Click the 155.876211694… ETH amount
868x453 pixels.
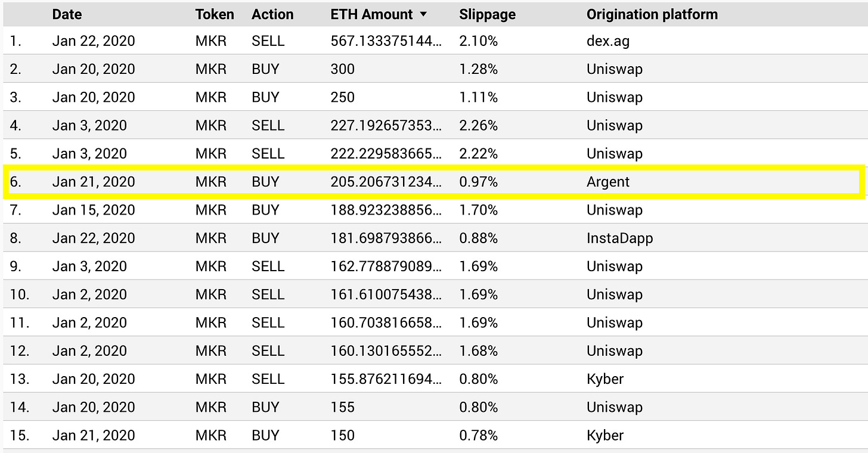pyautogui.click(x=386, y=379)
